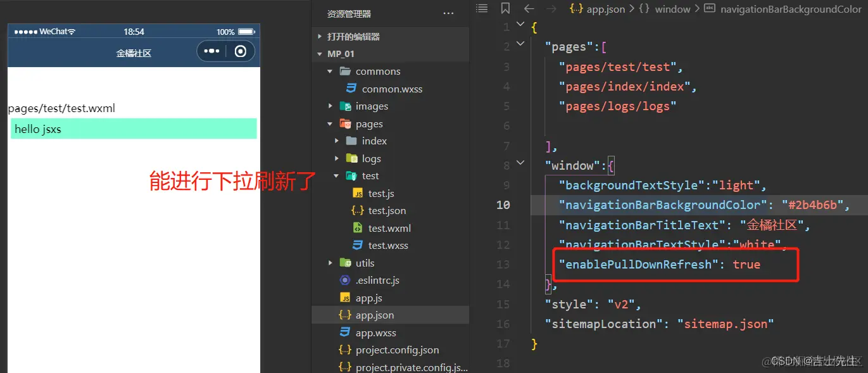This screenshot has height=373, width=868.
Task: Click the test.json braces icon
Action: point(358,210)
